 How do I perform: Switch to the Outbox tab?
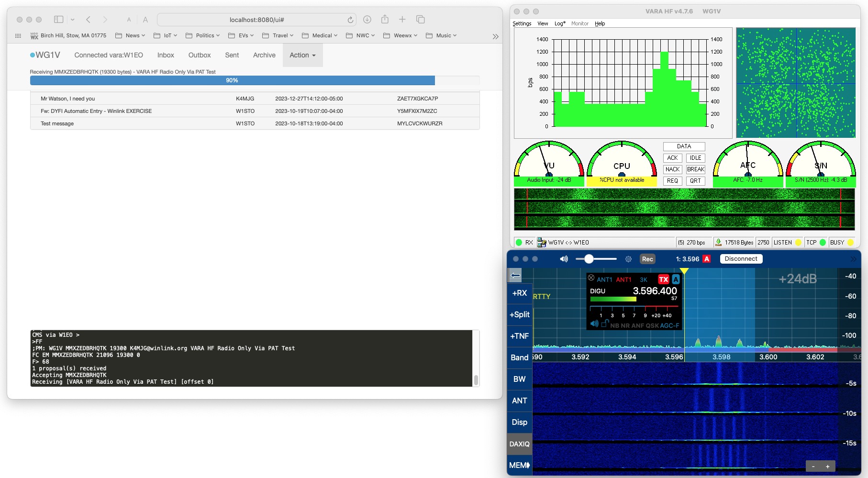(200, 55)
